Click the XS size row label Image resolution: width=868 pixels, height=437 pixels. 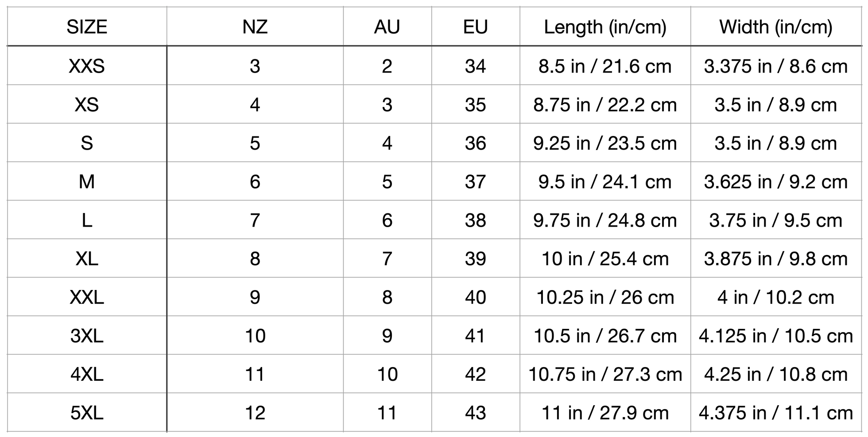click(87, 104)
